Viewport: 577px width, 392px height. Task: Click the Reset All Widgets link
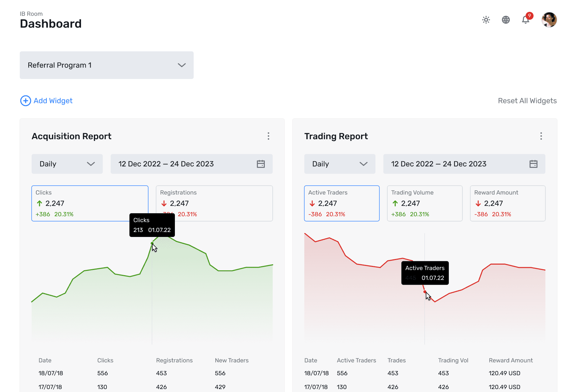click(527, 101)
